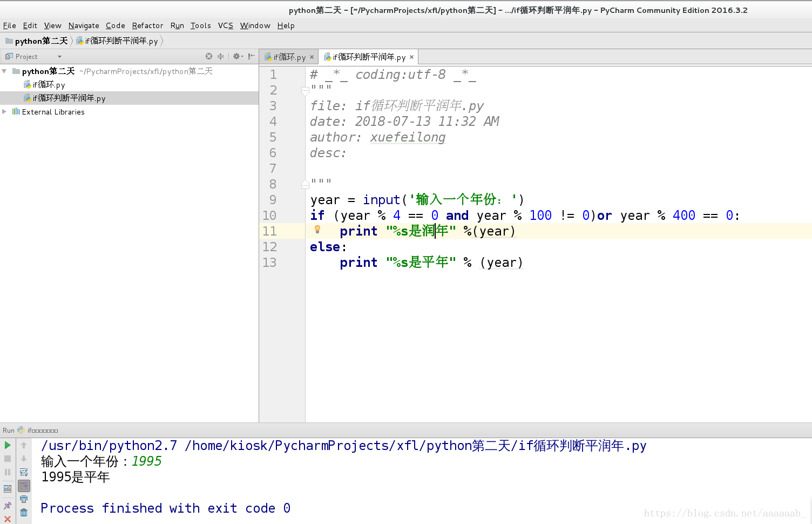Image resolution: width=812 pixels, height=524 pixels.
Task: Open the Window menu
Action: pyautogui.click(x=255, y=25)
